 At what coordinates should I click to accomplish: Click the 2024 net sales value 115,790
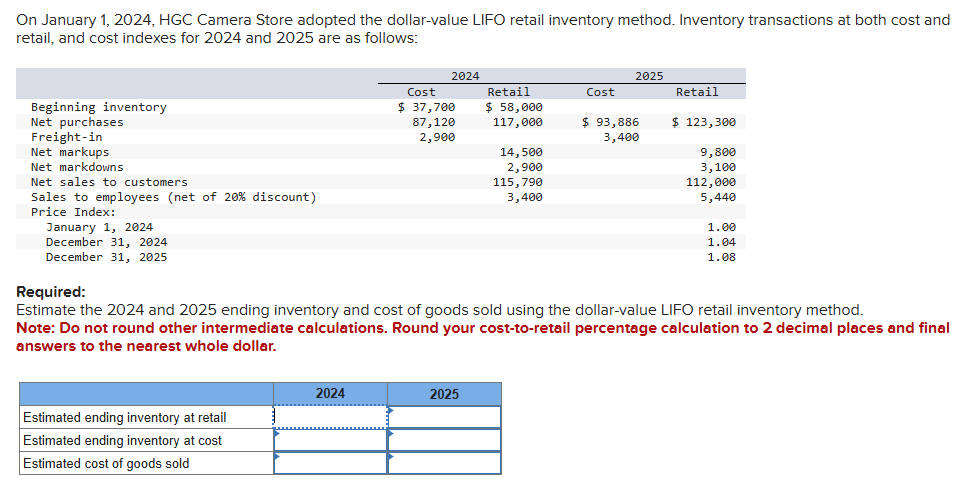517,182
